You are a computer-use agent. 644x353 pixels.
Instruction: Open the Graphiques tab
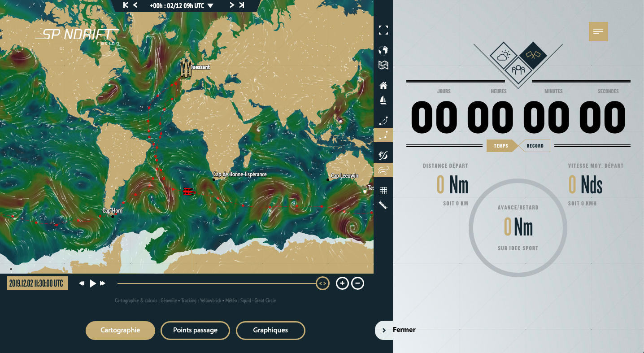tap(270, 330)
